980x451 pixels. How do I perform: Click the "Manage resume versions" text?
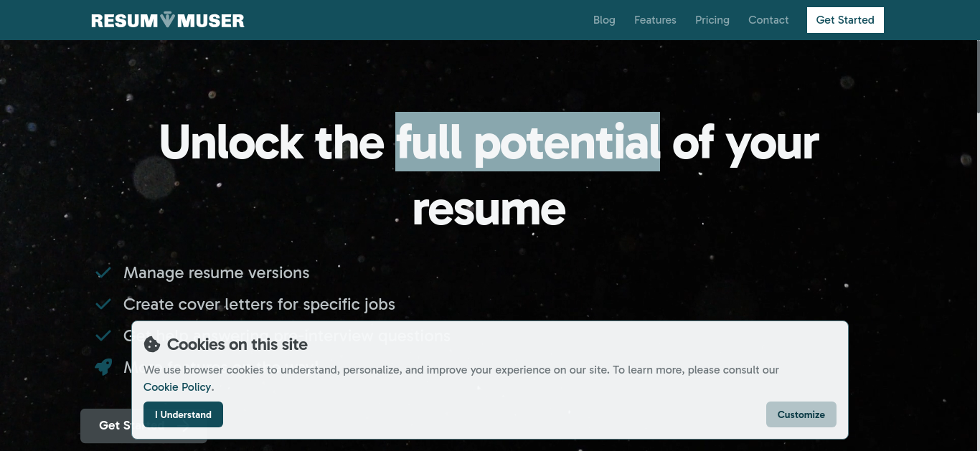(217, 272)
